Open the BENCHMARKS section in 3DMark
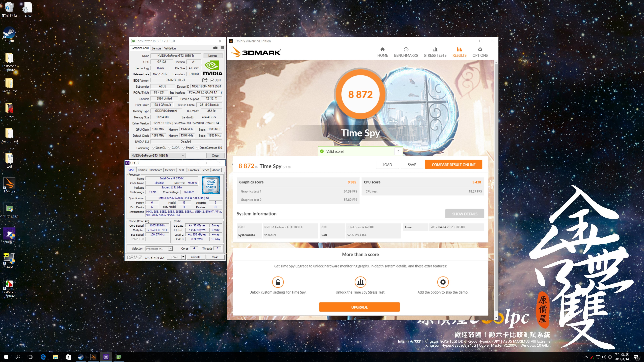This screenshot has height=362, width=644. coord(406,52)
